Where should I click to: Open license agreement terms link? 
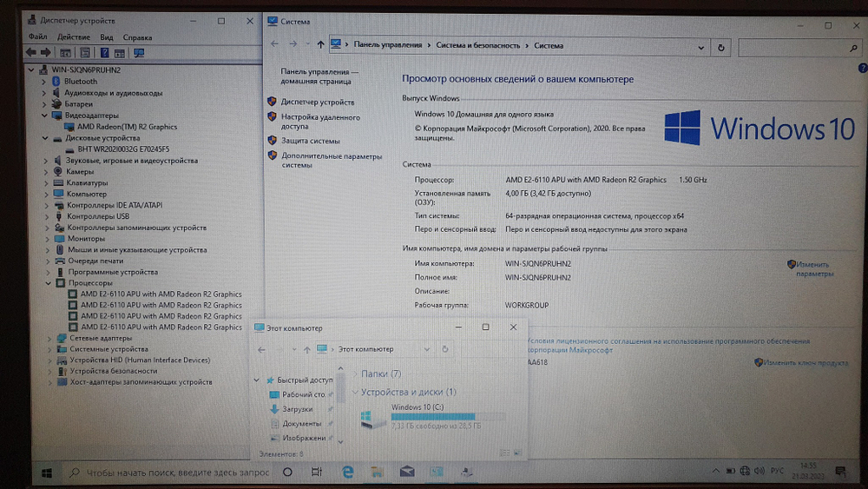[667, 346]
